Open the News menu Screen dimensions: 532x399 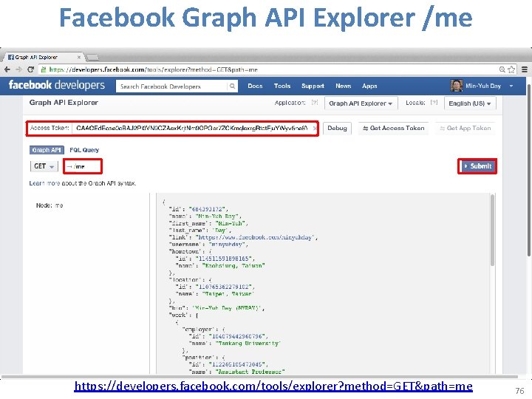click(344, 86)
